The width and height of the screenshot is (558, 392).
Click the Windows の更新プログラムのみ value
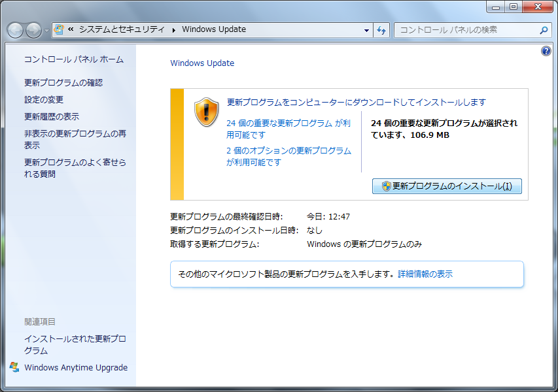coord(364,244)
